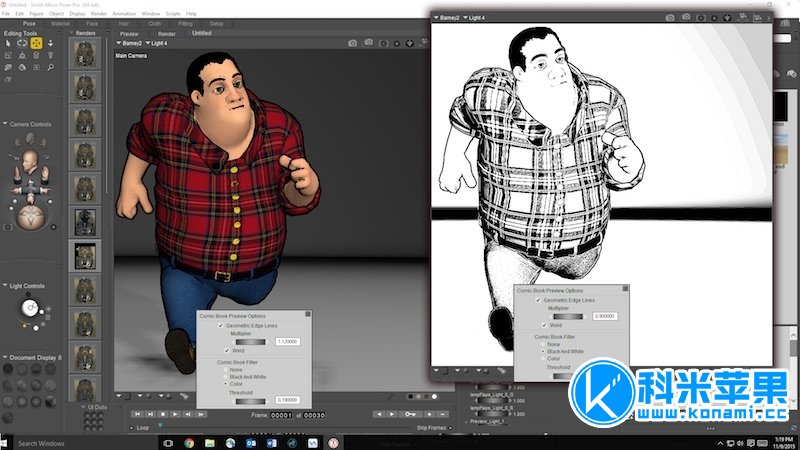Open the Render menu

pyautogui.click(x=98, y=14)
